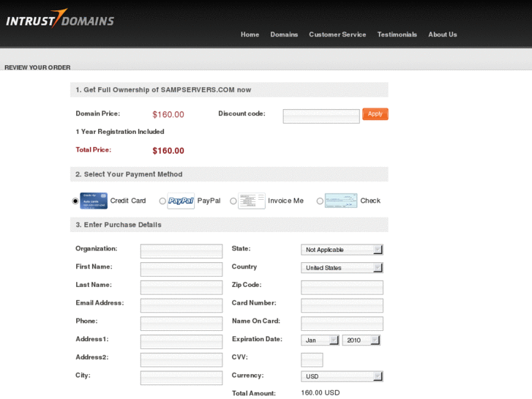Focus the Phone input field

pos(181,324)
